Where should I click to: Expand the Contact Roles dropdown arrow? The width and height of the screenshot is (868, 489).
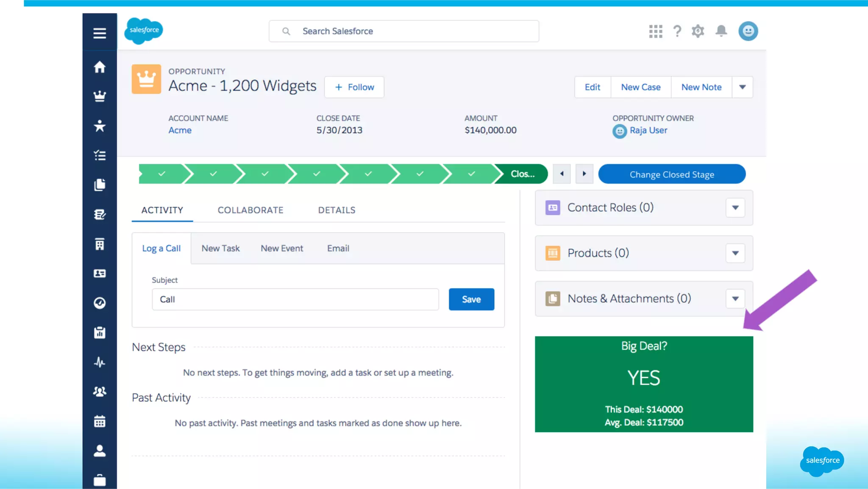pos(735,208)
